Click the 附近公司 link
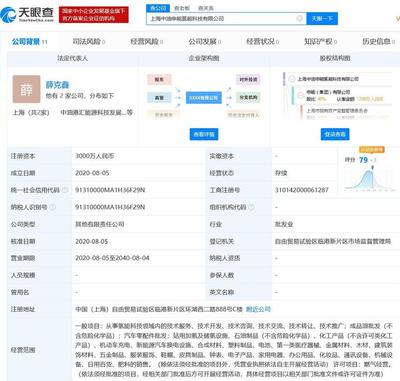Viewport: 400px width, 381px height. (258, 309)
